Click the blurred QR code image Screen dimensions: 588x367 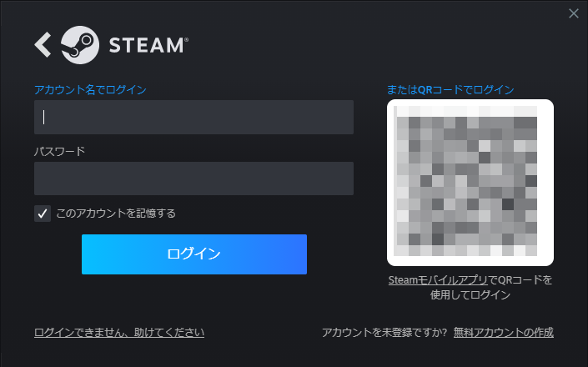click(x=470, y=183)
